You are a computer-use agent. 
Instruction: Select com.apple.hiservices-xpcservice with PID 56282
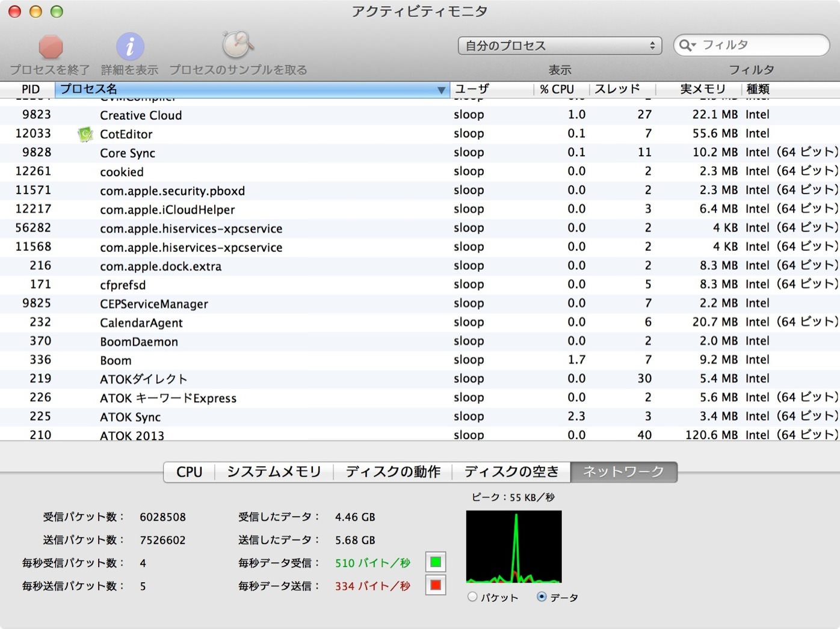(420, 228)
